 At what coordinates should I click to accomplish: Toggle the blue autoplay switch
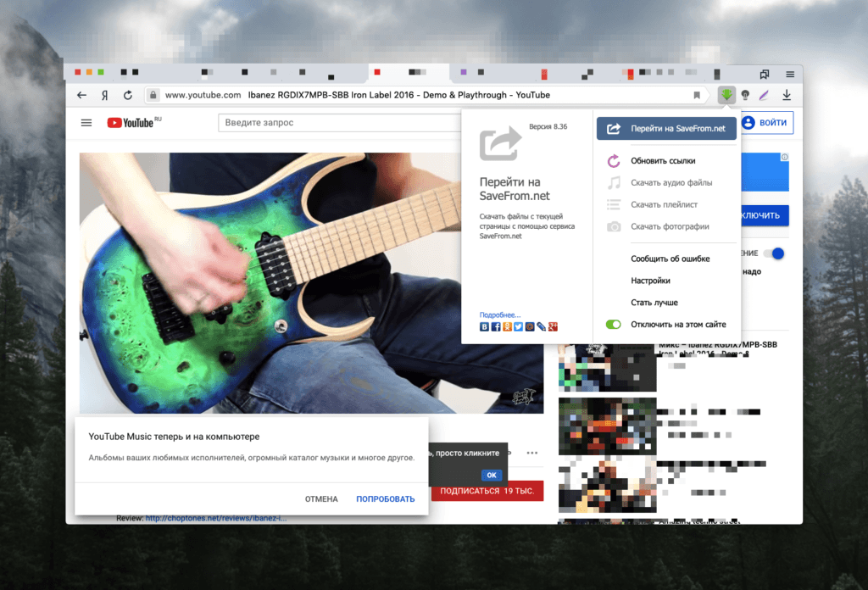coord(773,253)
